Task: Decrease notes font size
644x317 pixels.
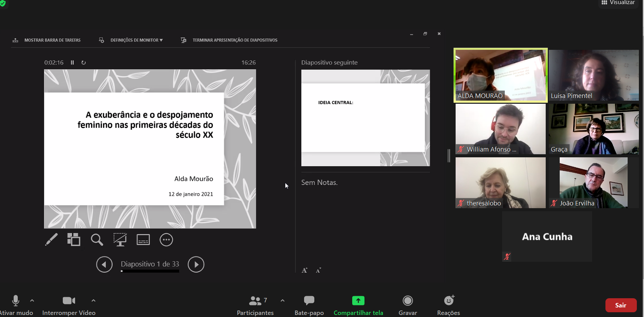Action: click(x=318, y=270)
